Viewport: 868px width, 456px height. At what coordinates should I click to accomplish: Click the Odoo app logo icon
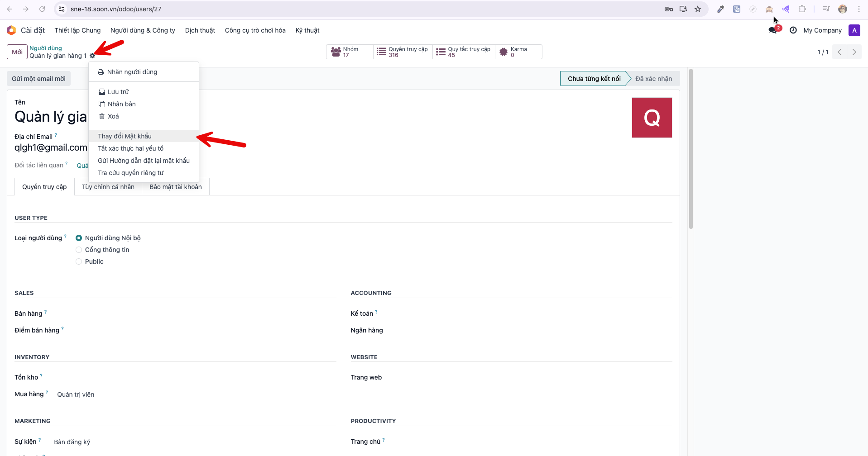coord(11,30)
